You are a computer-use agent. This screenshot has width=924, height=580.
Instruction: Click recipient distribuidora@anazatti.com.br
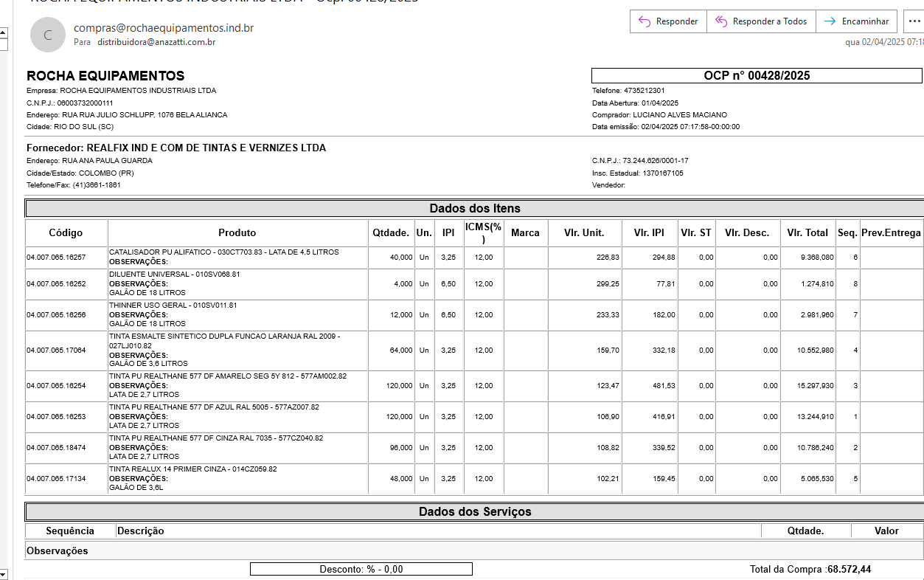156,42
